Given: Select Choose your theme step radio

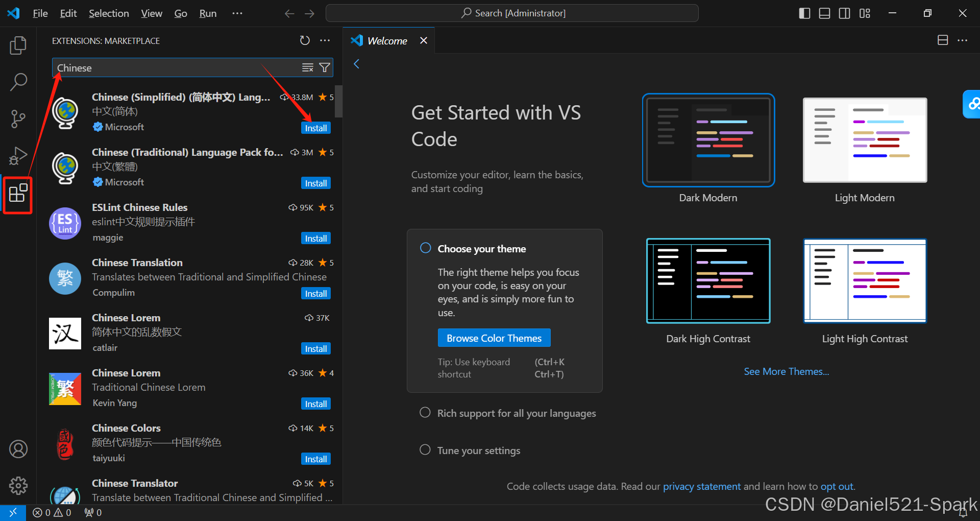Looking at the screenshot, I should coord(426,248).
